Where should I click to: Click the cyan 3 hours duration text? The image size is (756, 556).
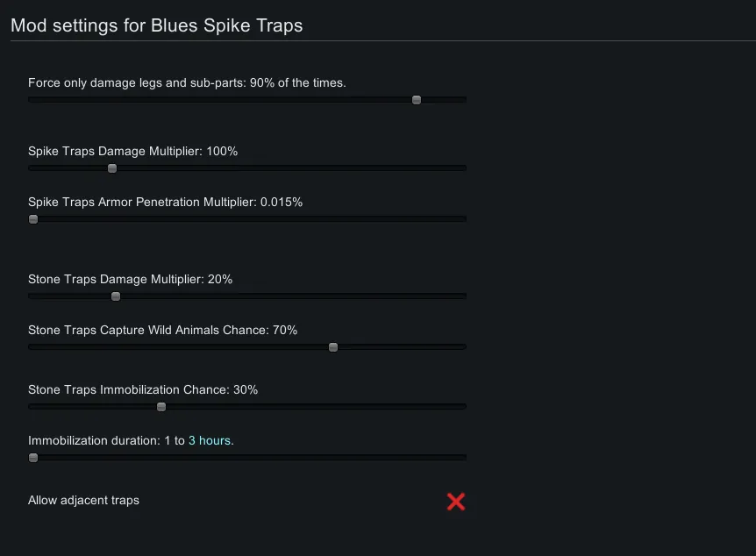click(x=210, y=441)
